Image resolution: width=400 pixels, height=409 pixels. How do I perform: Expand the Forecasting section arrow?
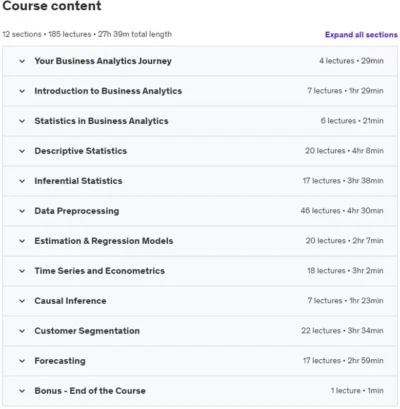pyautogui.click(x=22, y=361)
